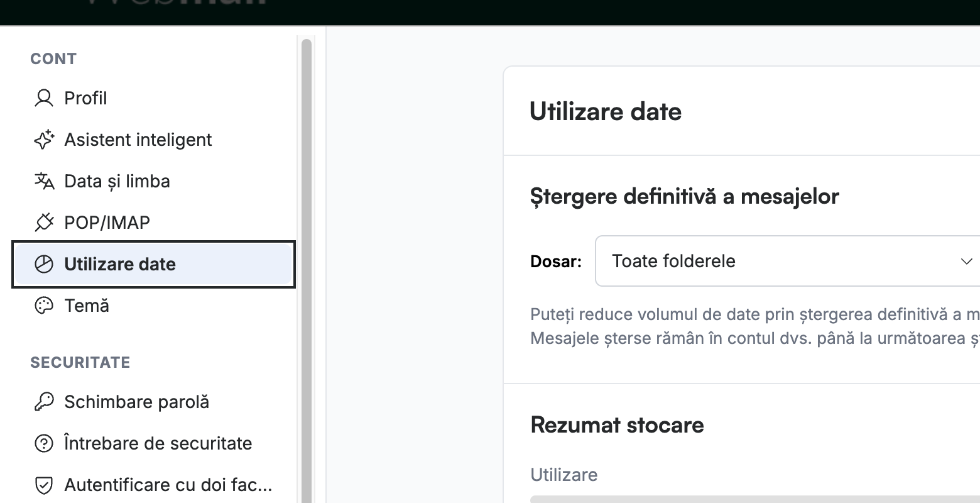Click the sidebar vertical scrollbar
The height and width of the screenshot is (503, 980).
[x=307, y=270]
